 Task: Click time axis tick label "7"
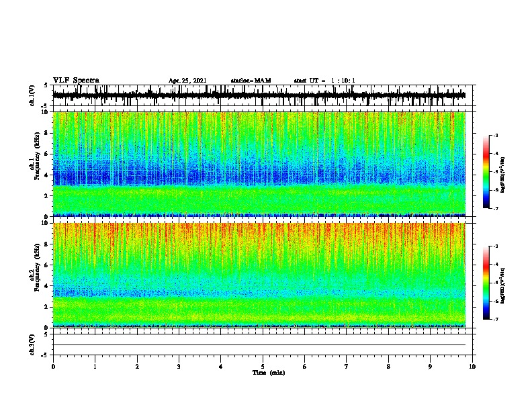347,367
